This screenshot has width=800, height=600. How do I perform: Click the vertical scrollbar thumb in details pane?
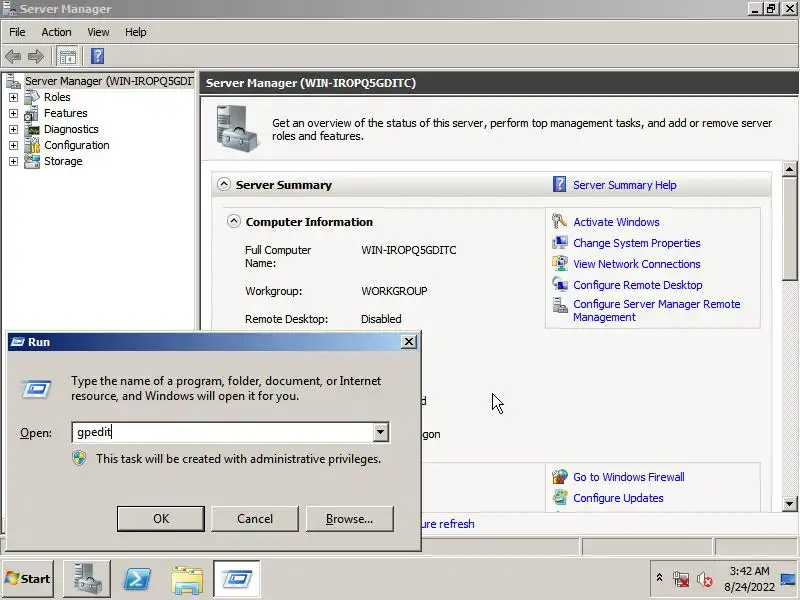[789, 228]
